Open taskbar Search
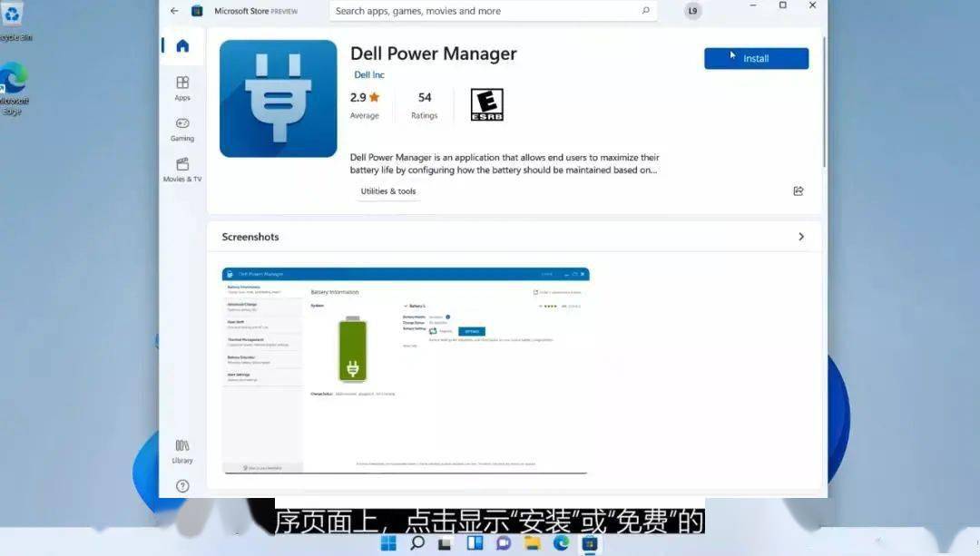The height and width of the screenshot is (556, 980). (x=416, y=543)
